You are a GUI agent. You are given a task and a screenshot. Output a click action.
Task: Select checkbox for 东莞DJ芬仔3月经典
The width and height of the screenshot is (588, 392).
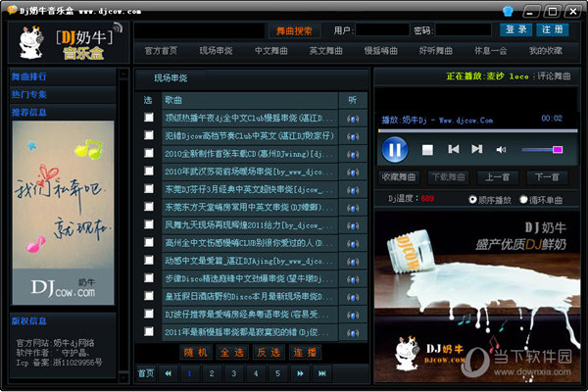149,188
